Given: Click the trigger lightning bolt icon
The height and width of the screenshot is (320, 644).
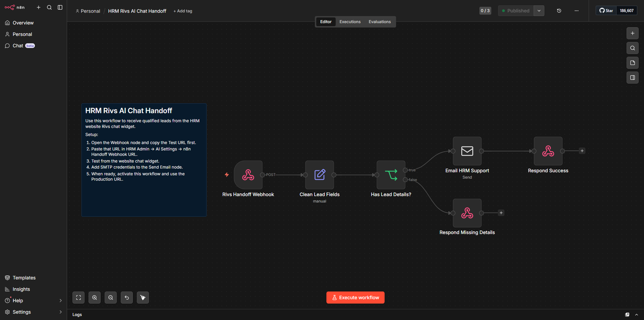Looking at the screenshot, I should (227, 175).
